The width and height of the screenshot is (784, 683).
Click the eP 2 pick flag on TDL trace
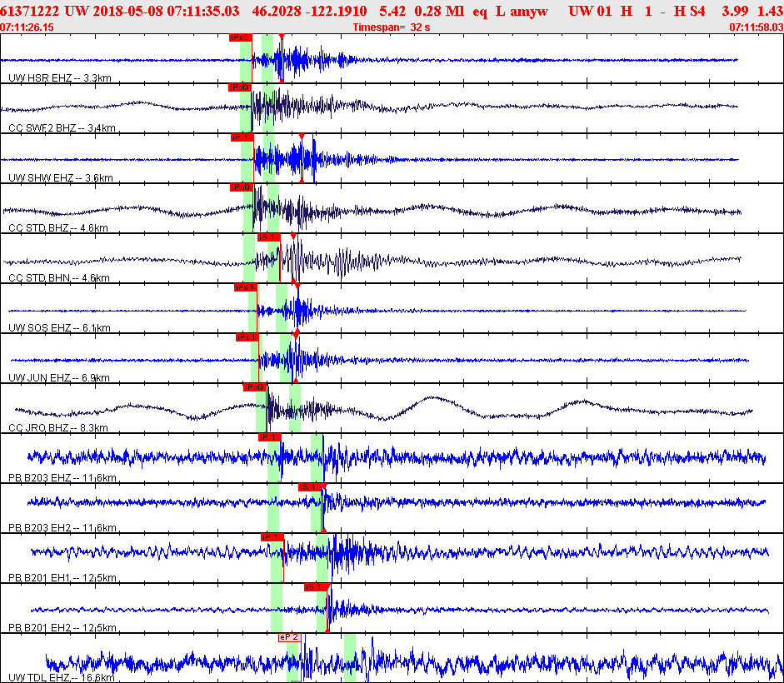click(x=289, y=637)
